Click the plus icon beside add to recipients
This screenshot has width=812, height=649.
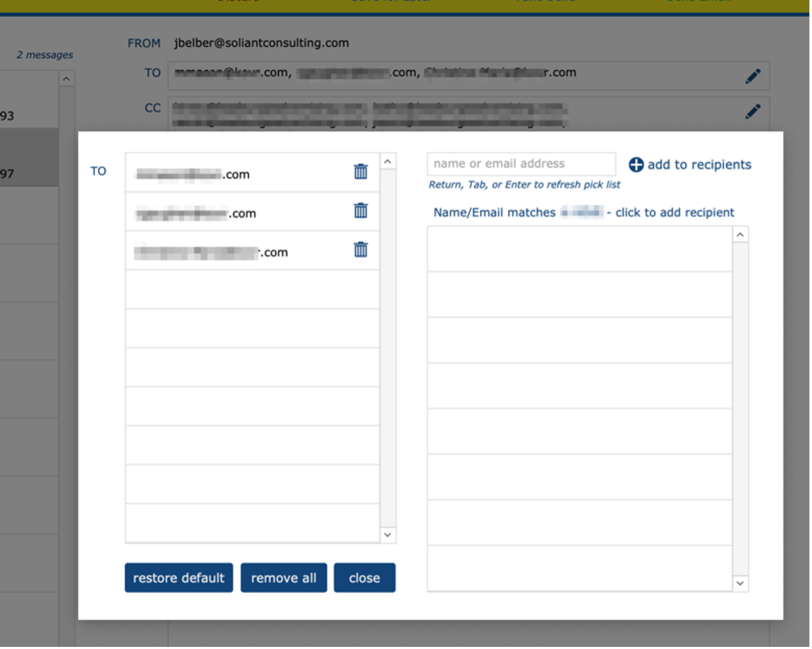click(x=636, y=165)
